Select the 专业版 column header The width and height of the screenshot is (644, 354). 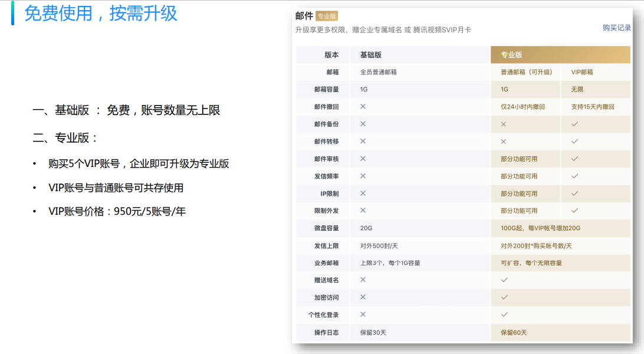pyautogui.click(x=511, y=54)
